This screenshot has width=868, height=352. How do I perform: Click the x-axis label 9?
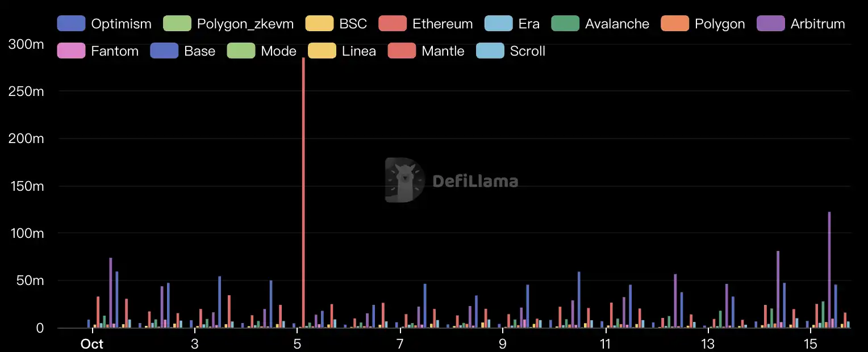point(502,344)
